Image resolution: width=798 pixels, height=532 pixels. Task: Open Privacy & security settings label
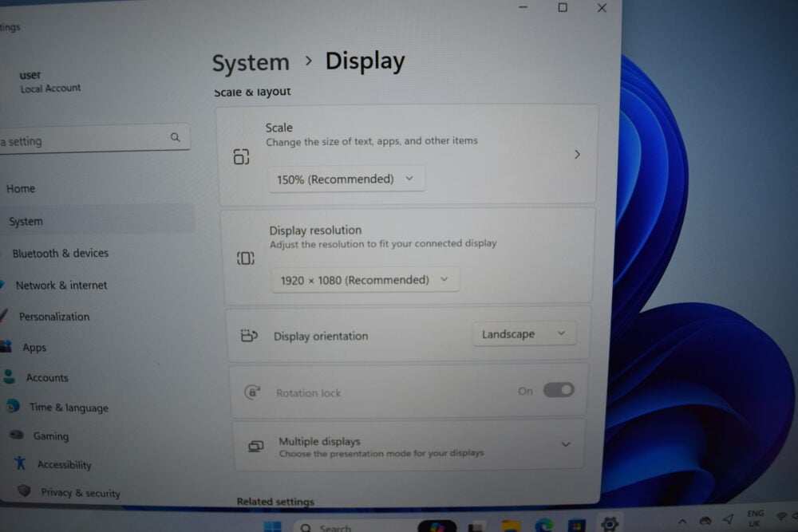click(x=81, y=493)
